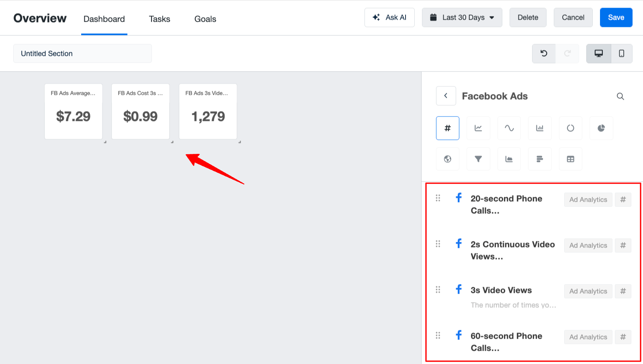The image size is (643, 364).
Task: Pick the area chart widget type
Action: (509, 159)
